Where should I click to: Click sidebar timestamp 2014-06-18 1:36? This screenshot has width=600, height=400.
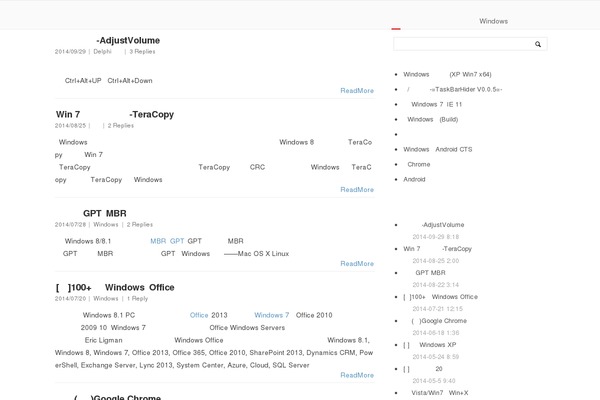tap(435, 333)
